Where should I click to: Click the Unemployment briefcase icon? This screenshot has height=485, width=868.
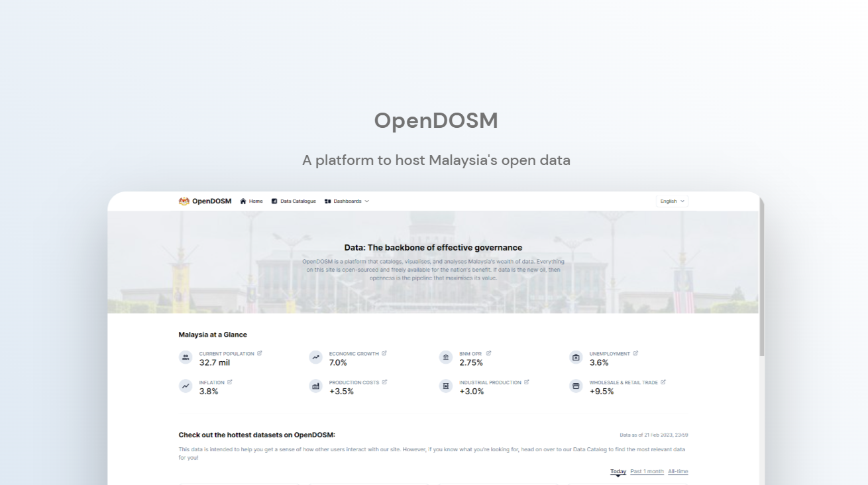(576, 358)
